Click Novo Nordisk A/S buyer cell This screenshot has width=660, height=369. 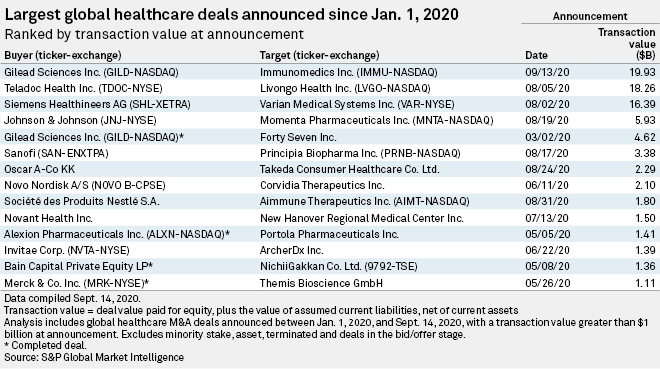(x=85, y=185)
